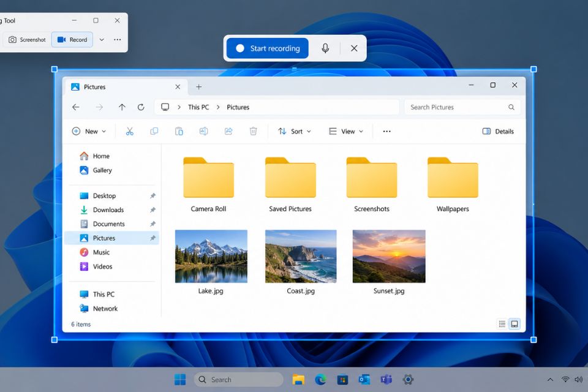Expand chevron between This PC and Pictures

click(x=218, y=107)
